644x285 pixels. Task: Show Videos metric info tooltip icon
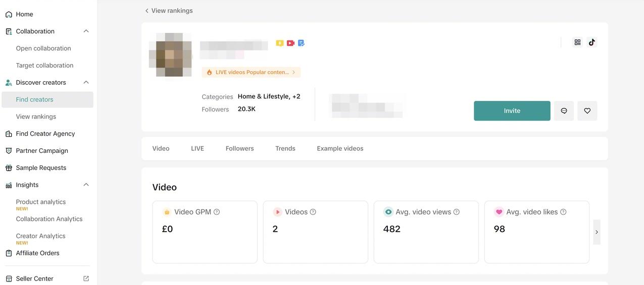click(313, 212)
